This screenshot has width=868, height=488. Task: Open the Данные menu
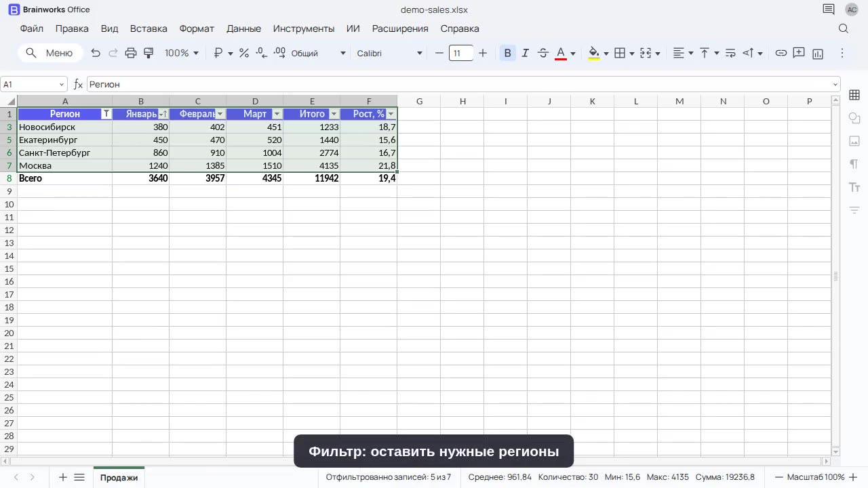[x=243, y=28]
